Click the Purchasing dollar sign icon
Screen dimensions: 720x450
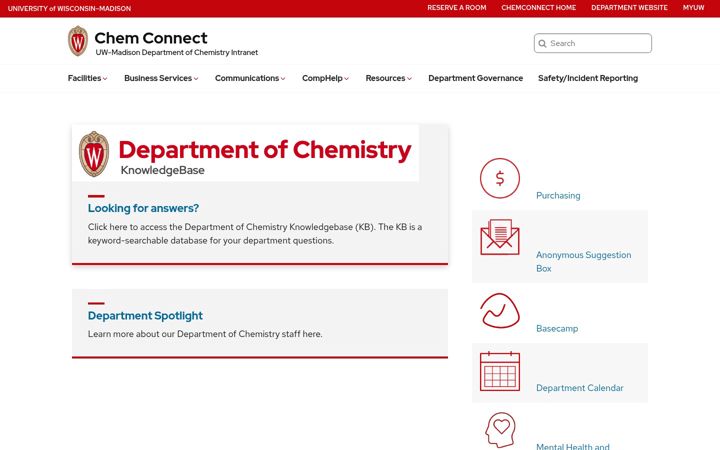tap(500, 178)
